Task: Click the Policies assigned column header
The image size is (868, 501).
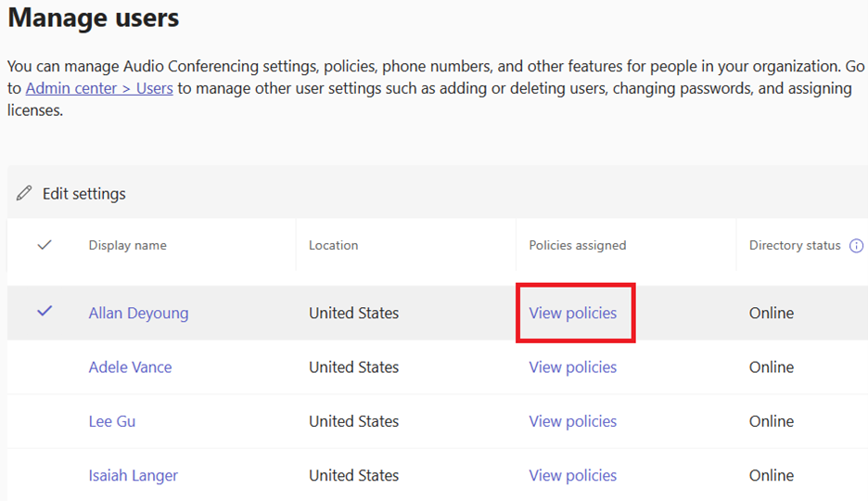Action: pos(577,246)
